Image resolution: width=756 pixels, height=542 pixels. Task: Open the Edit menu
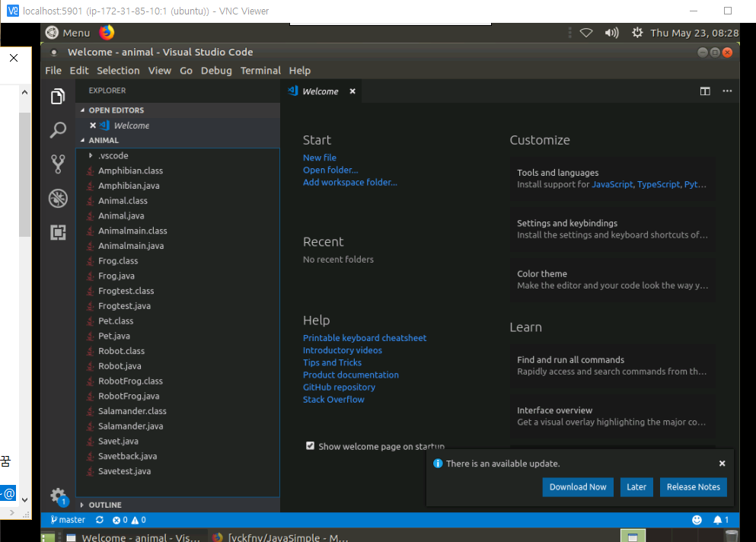[x=79, y=70]
